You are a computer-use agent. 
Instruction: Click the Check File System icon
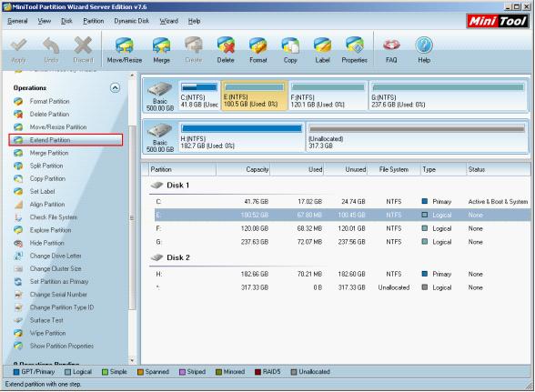tap(18, 217)
